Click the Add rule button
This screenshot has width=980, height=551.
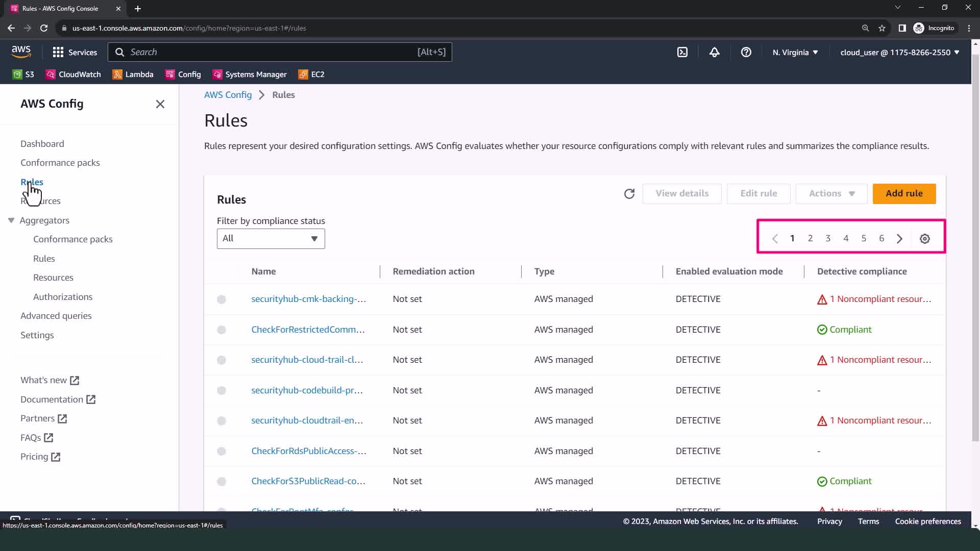coord(903,194)
